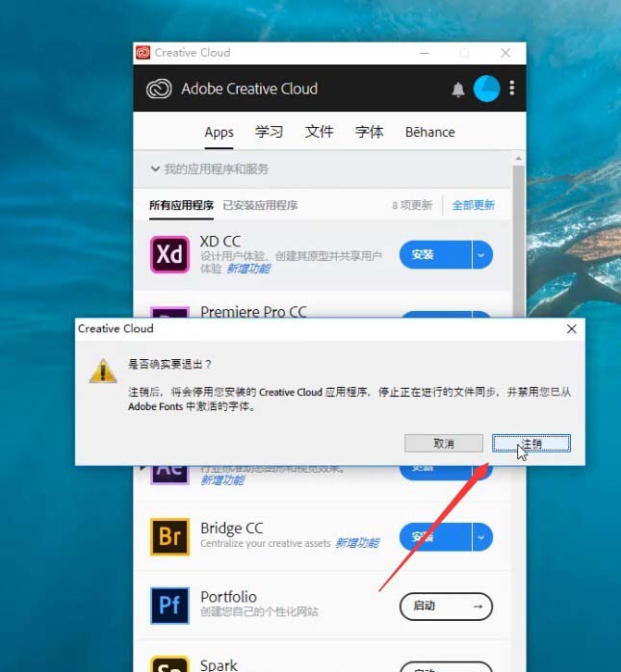621x672 pixels.
Task: Click the app list vertical scrollbar
Action: click(x=519, y=240)
